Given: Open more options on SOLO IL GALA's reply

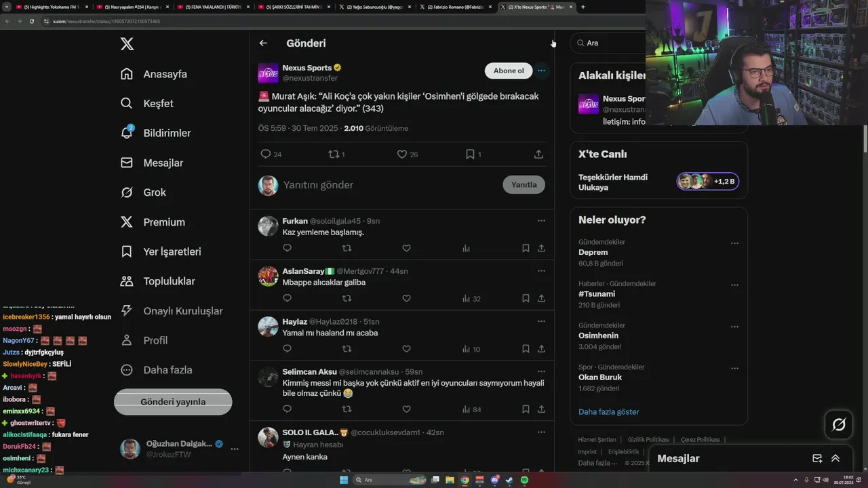Looking at the screenshot, I should (x=541, y=432).
